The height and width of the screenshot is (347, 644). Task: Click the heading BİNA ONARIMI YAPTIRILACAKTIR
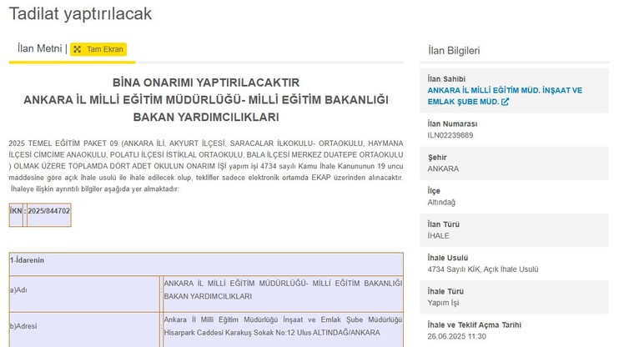coord(206,82)
